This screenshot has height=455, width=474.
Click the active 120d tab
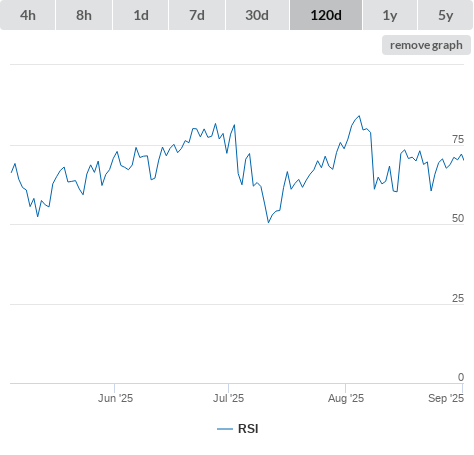[x=326, y=15]
